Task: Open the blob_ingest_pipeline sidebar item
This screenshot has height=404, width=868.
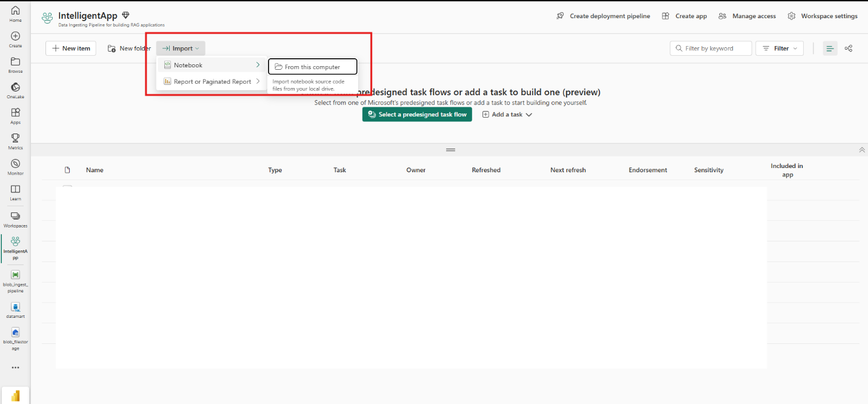Action: (x=15, y=280)
